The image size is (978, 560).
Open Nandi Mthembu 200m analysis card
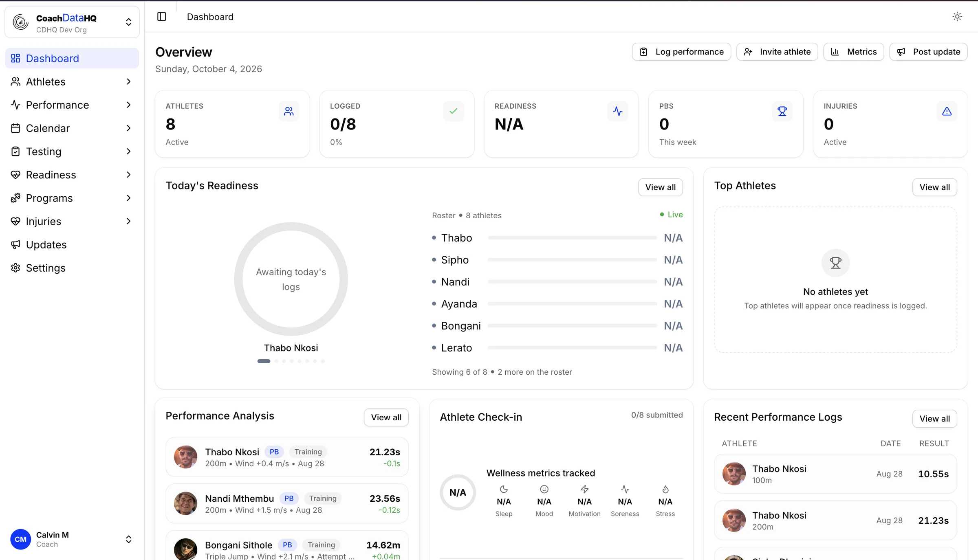coord(287,503)
